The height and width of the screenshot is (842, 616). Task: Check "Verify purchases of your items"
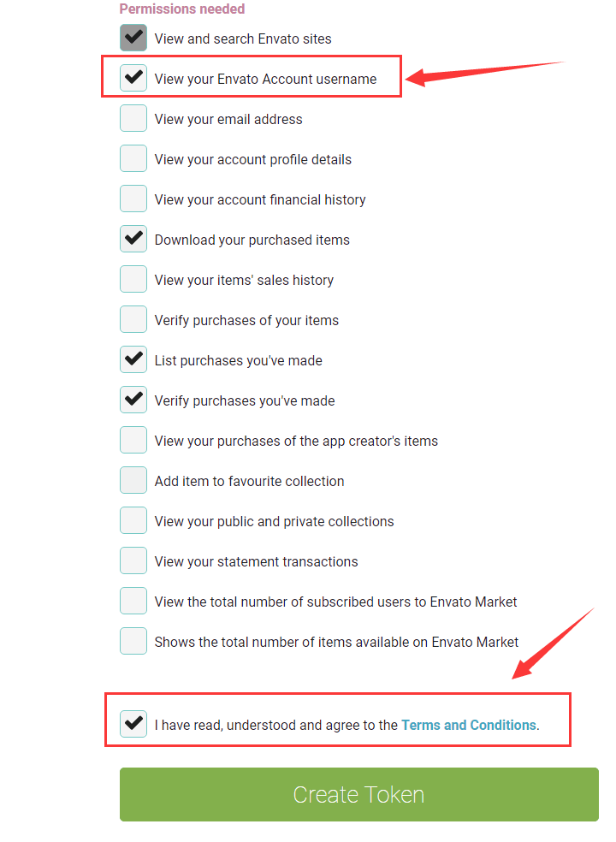pyautogui.click(x=133, y=319)
